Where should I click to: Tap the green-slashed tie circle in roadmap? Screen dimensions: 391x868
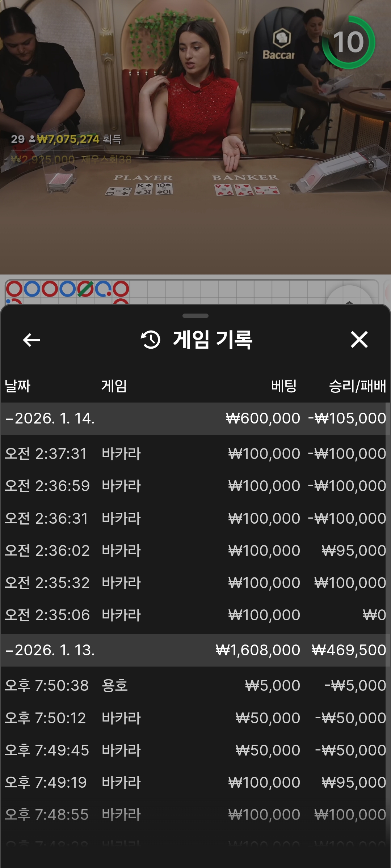coord(86,289)
